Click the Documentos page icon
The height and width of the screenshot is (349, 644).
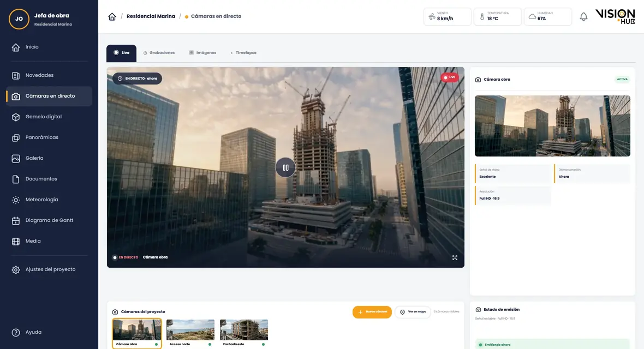16,179
